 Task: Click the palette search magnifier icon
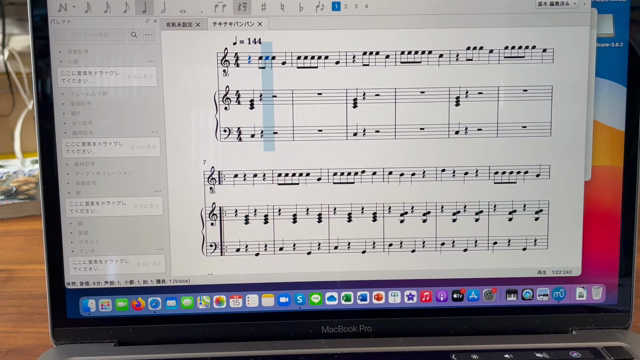(134, 35)
